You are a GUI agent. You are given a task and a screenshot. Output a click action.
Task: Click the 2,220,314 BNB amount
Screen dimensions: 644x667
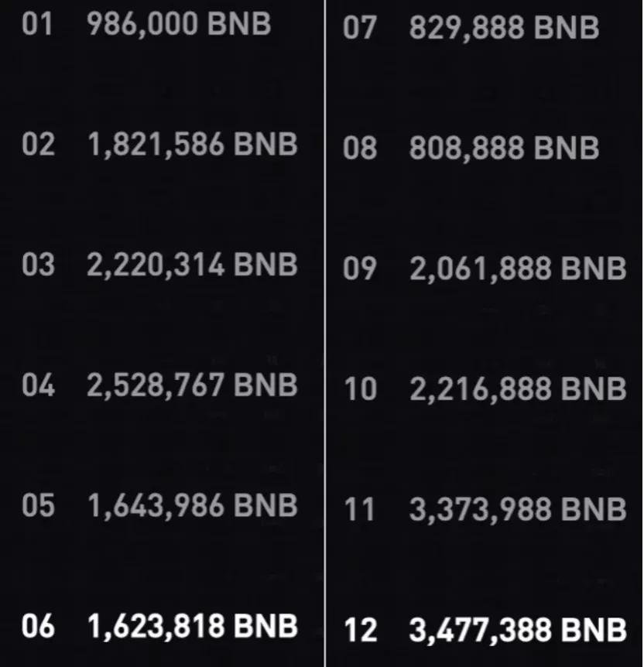pyautogui.click(x=192, y=266)
